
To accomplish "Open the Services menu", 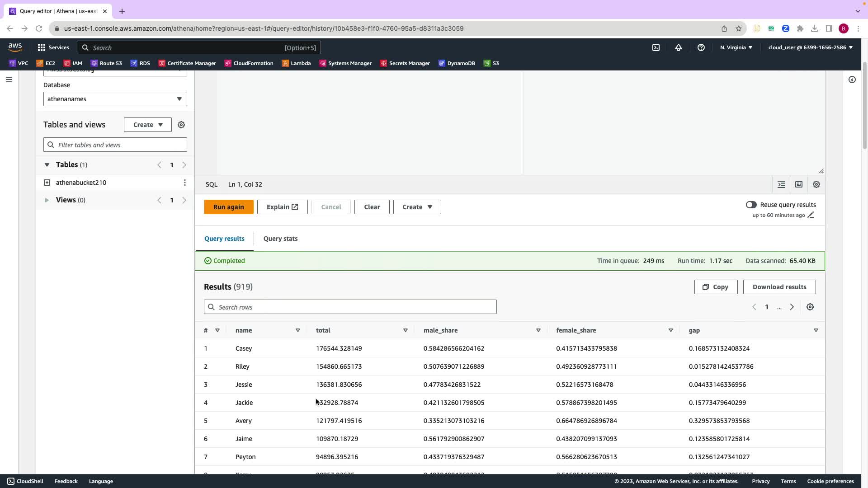I will pyautogui.click(x=53, y=47).
